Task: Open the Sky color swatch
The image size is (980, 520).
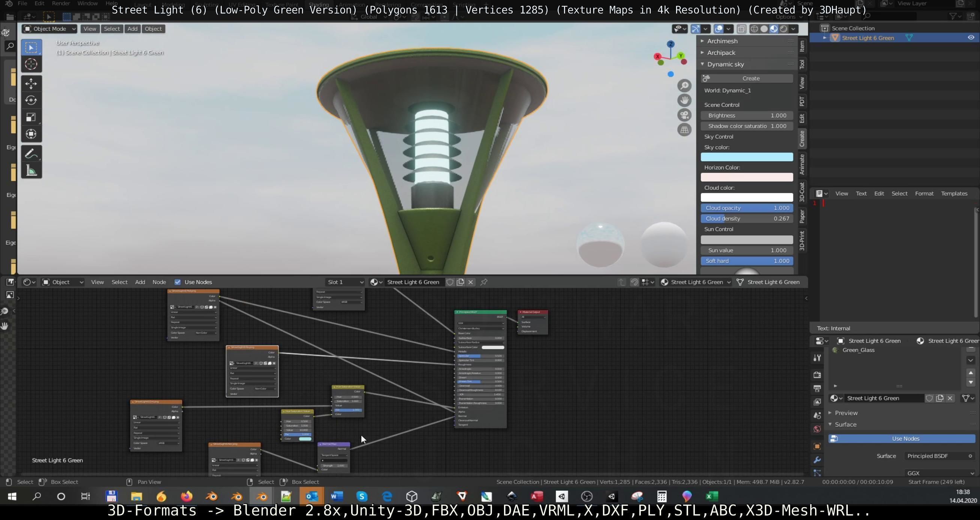Action: click(x=747, y=157)
